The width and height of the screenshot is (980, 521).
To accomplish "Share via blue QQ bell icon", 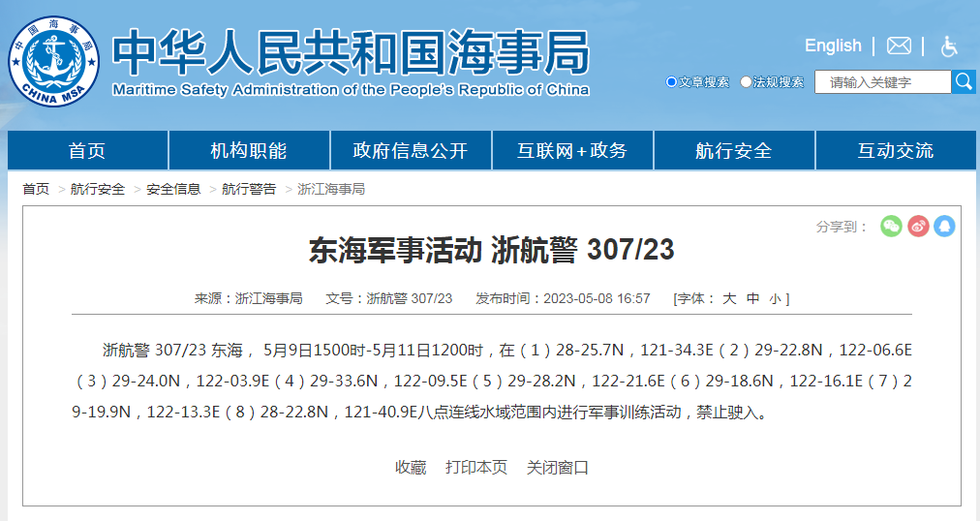I will point(944,227).
